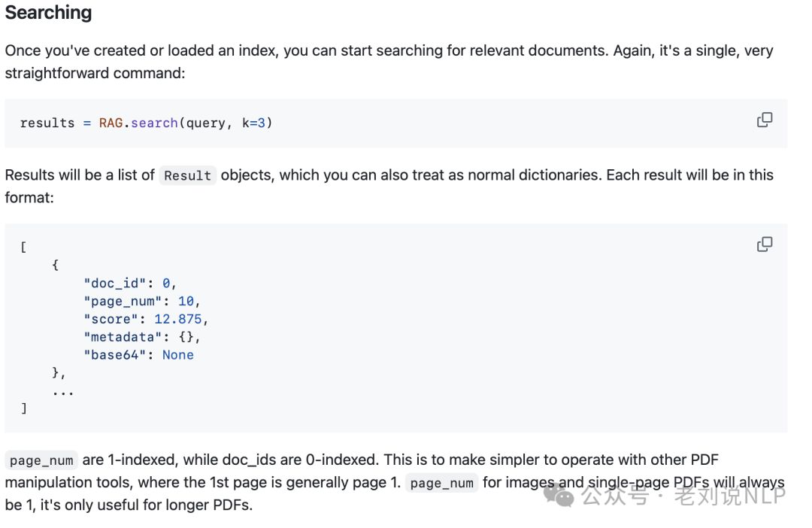Image resolution: width=812 pixels, height=528 pixels.
Task: Click the "metadata" key in JSON
Action: pos(123,337)
